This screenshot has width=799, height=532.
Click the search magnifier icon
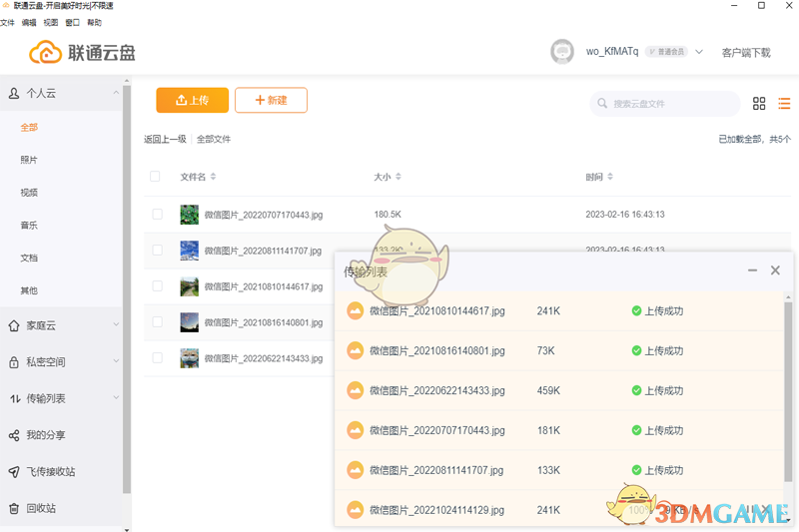click(x=602, y=104)
